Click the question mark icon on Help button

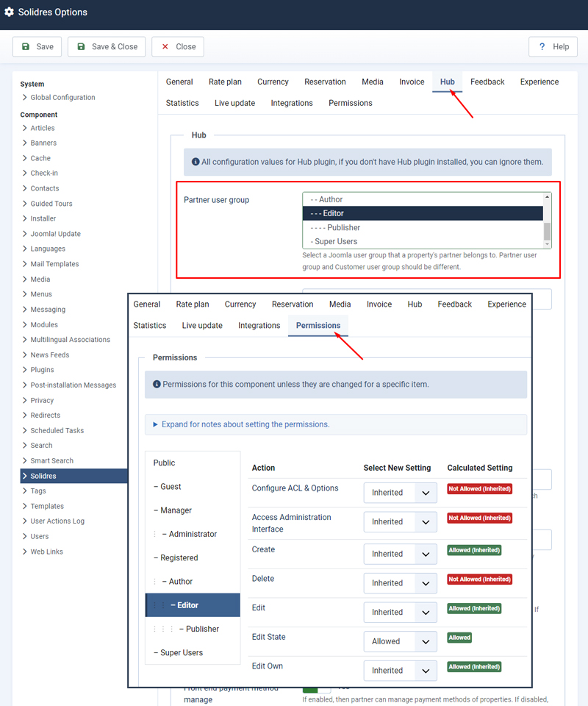pos(542,46)
